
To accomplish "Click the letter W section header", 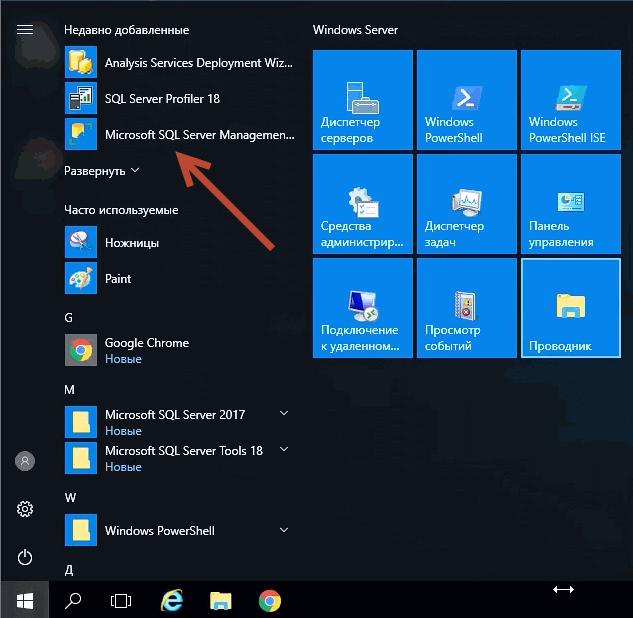I will point(70,498).
